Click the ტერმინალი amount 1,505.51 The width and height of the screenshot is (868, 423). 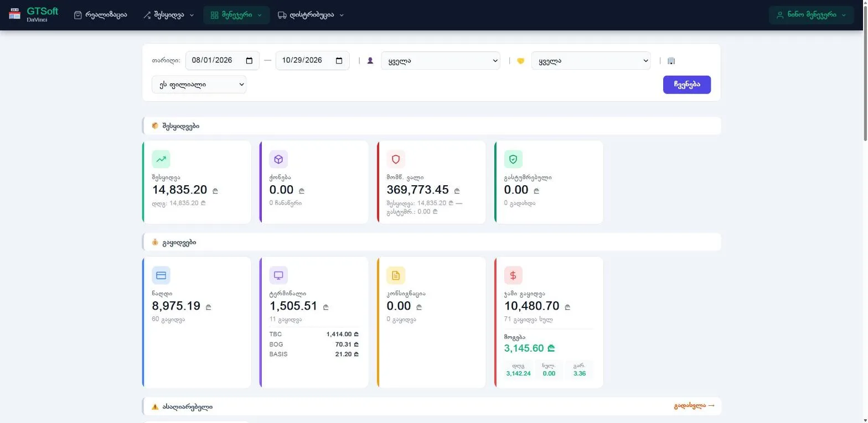tap(293, 306)
